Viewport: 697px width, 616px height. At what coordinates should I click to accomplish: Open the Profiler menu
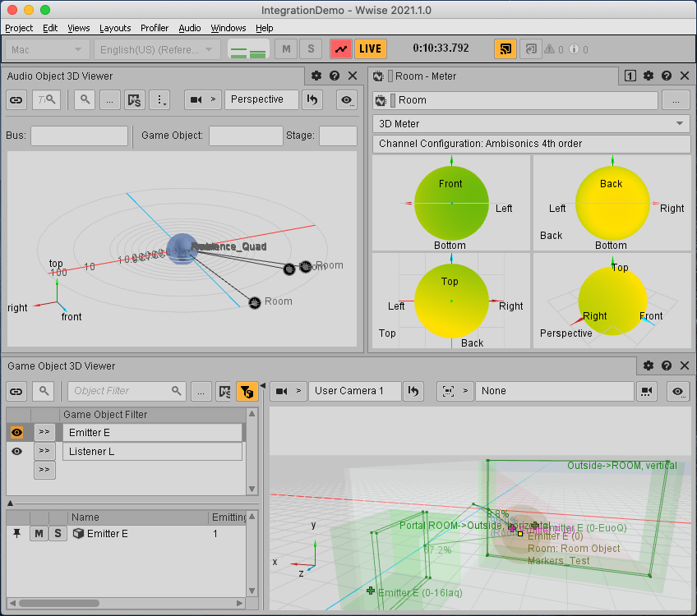coord(154,28)
